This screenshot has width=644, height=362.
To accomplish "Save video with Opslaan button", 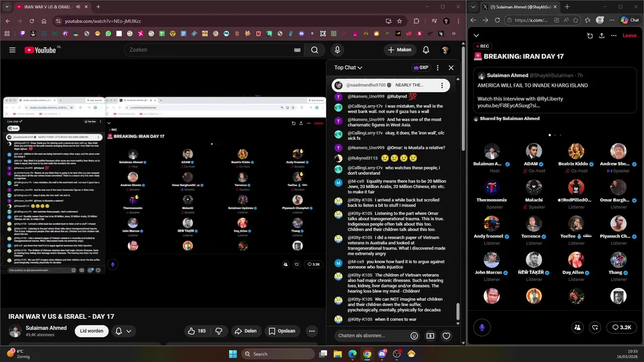I will point(282,331).
